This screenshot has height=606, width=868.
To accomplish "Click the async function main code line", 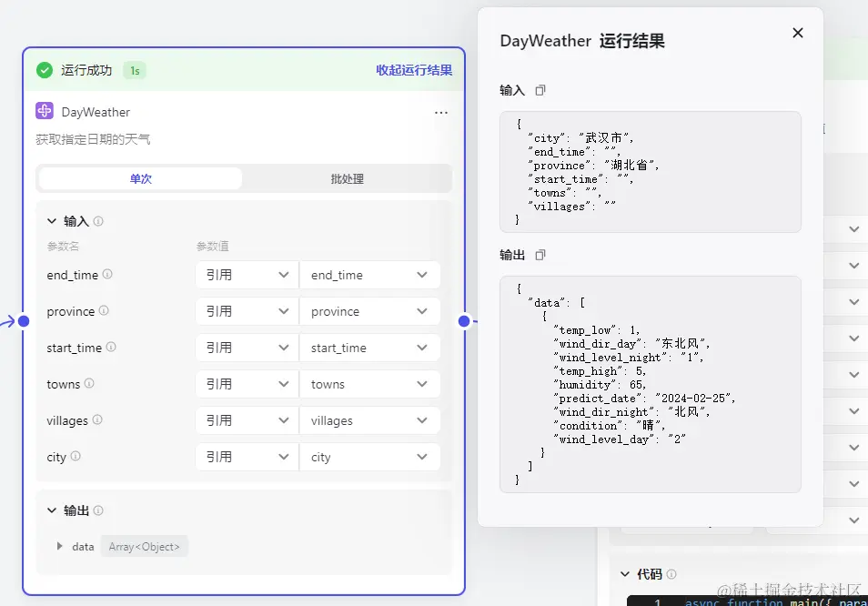I will (776, 601).
